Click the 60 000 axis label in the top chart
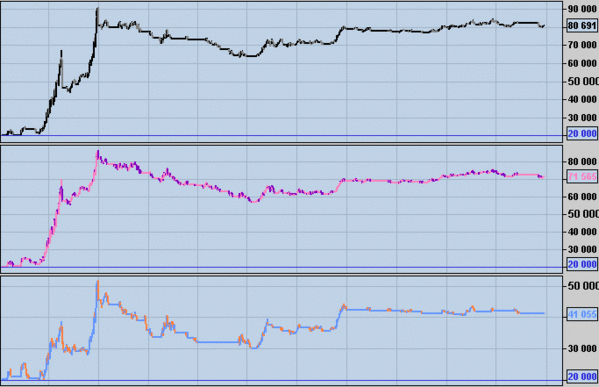The image size is (599, 387). coord(582,63)
